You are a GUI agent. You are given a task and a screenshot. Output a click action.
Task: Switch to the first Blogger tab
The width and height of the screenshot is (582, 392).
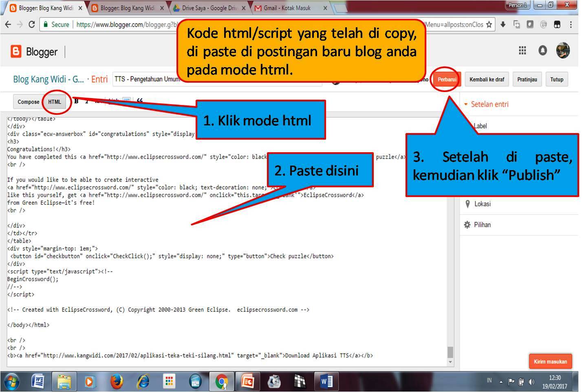click(x=46, y=8)
